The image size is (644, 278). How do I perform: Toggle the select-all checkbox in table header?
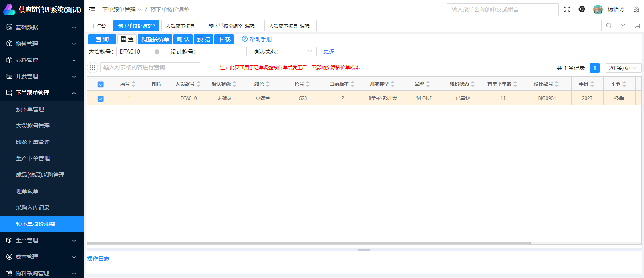(101, 84)
